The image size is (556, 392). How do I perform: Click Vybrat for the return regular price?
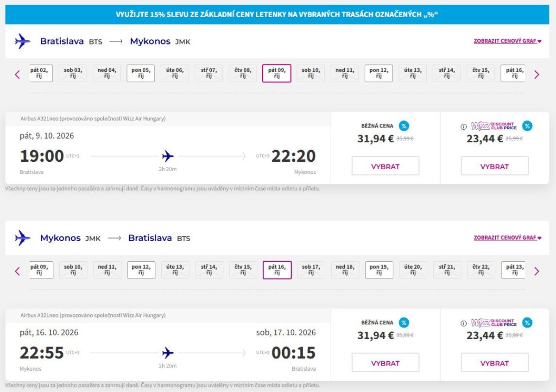coord(385,363)
